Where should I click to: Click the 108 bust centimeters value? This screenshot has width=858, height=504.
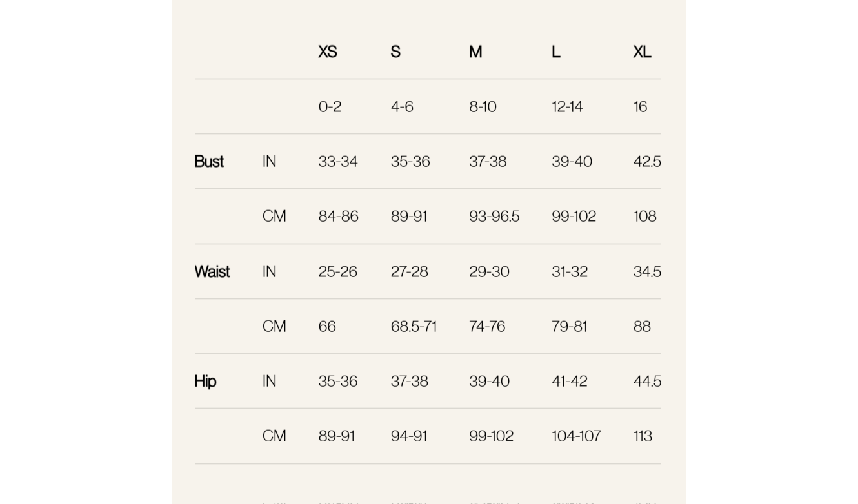[x=644, y=217]
